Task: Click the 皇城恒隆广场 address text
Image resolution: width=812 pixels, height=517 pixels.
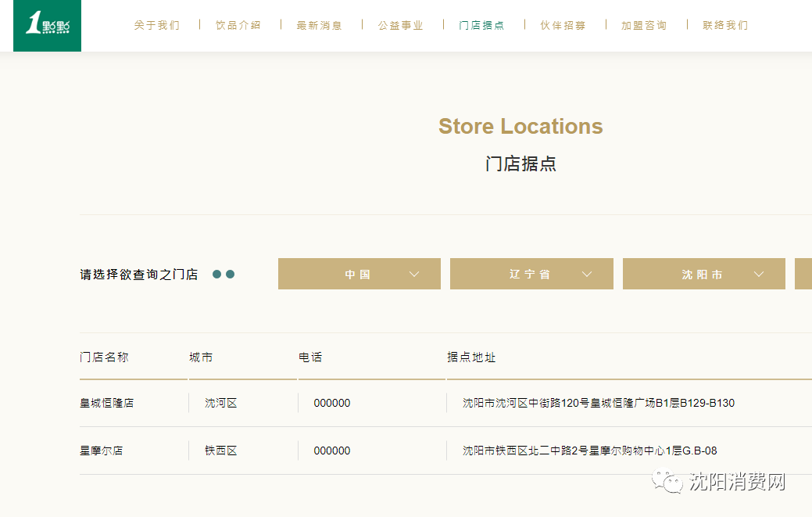Action: point(599,404)
